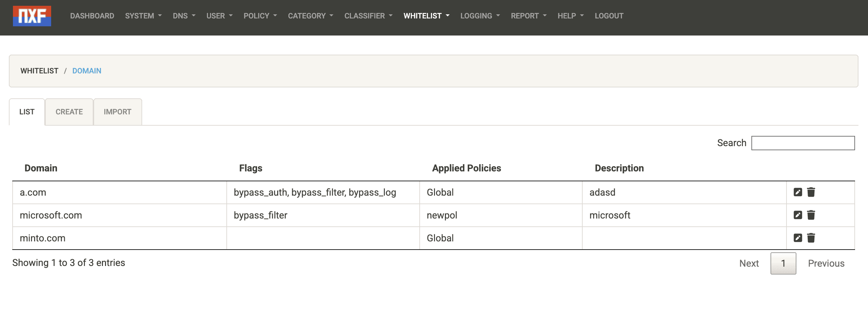868x323 pixels.
Task: Switch to the CREATE tab
Action: [x=69, y=112]
